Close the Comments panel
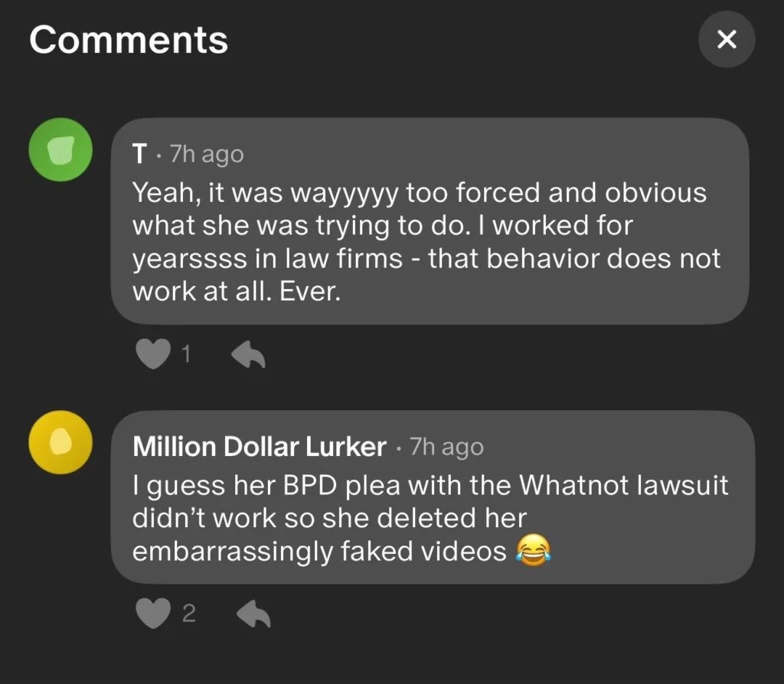 coord(727,39)
